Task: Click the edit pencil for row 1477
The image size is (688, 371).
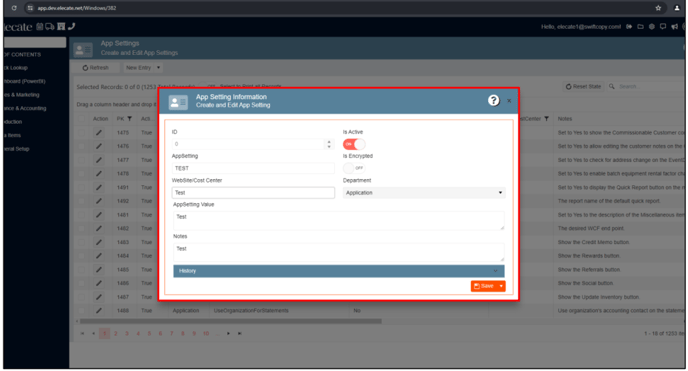Action: [99, 160]
